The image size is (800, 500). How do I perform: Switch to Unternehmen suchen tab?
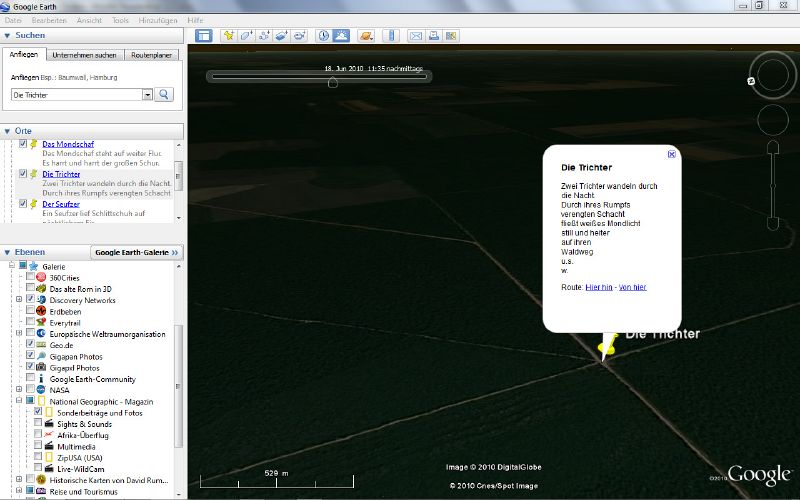click(x=85, y=55)
